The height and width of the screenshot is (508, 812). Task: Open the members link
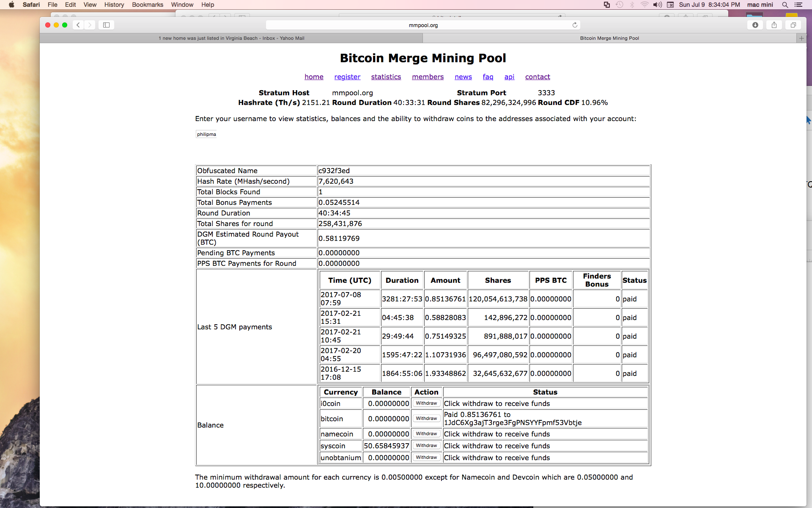click(428, 77)
